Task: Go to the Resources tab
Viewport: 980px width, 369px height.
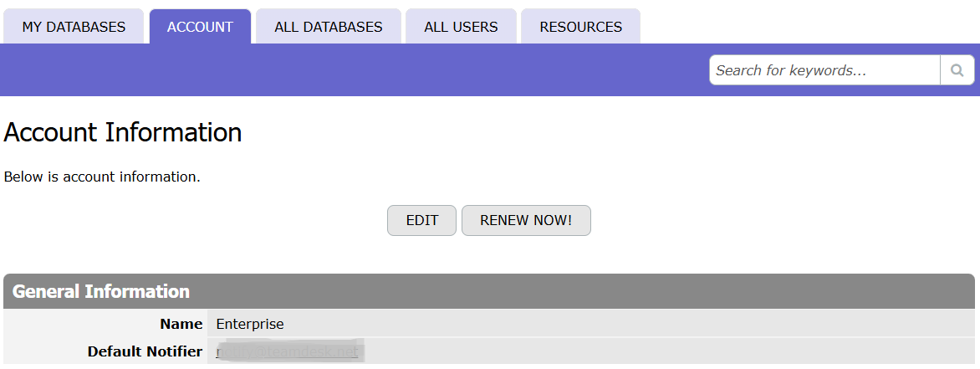Action: click(580, 27)
